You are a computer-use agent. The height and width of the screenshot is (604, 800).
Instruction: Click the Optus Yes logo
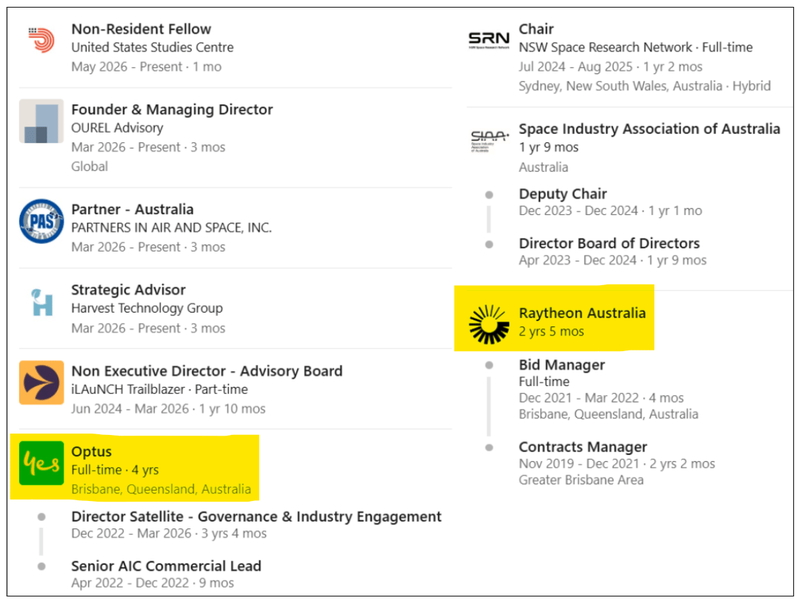(41, 463)
